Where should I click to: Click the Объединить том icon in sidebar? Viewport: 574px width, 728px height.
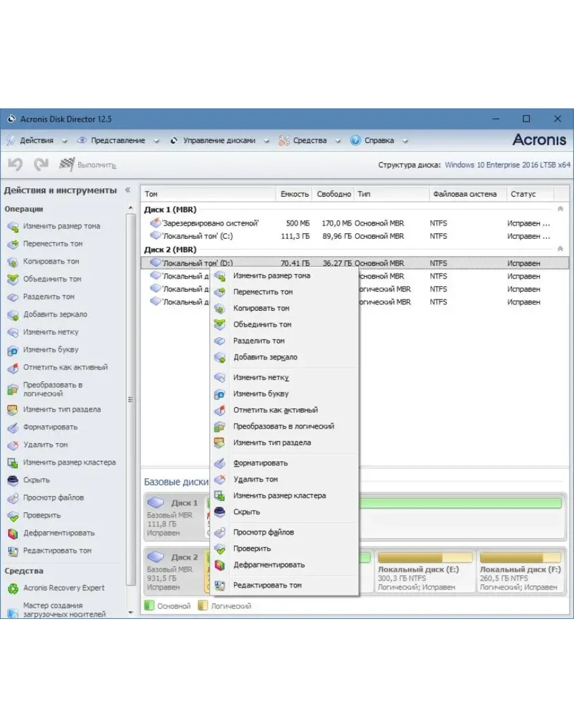point(13,279)
